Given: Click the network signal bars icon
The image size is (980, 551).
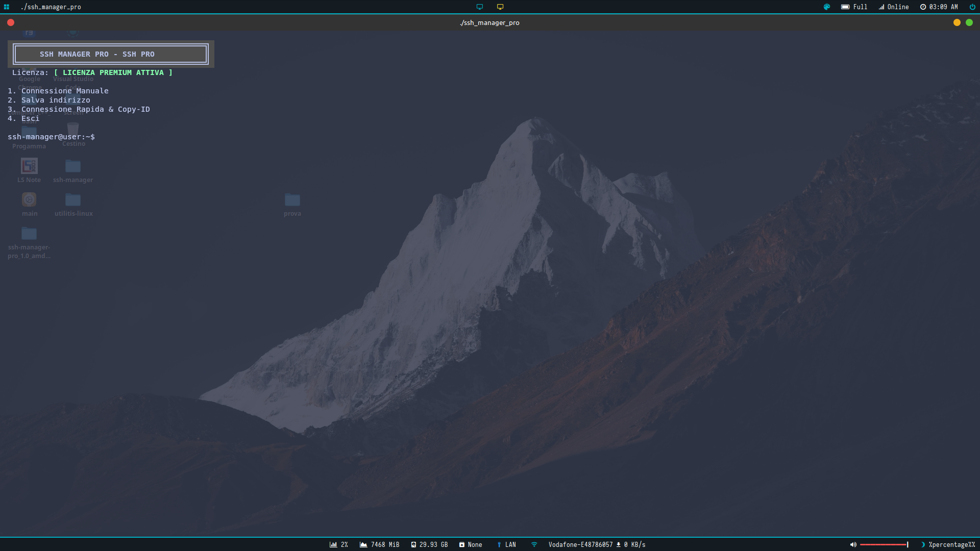Looking at the screenshot, I should (x=881, y=7).
